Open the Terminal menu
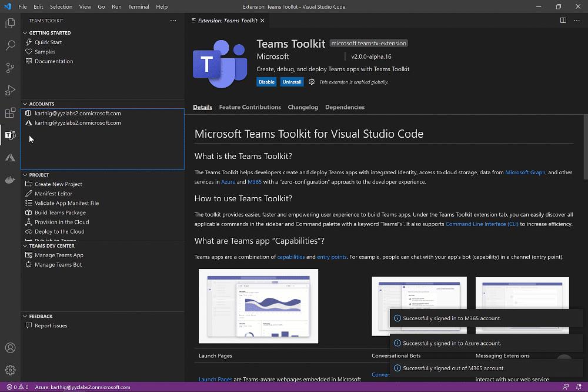The width and height of the screenshot is (588, 392). click(138, 6)
